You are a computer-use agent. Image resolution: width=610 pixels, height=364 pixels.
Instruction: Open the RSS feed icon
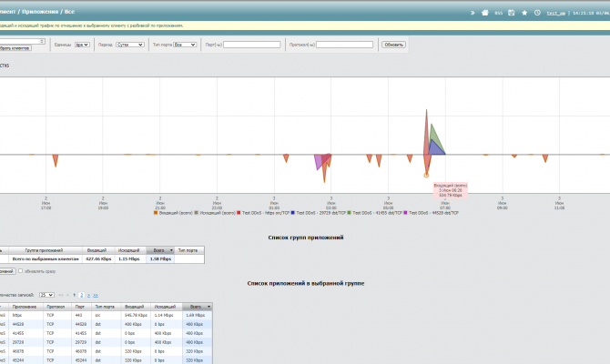point(498,13)
